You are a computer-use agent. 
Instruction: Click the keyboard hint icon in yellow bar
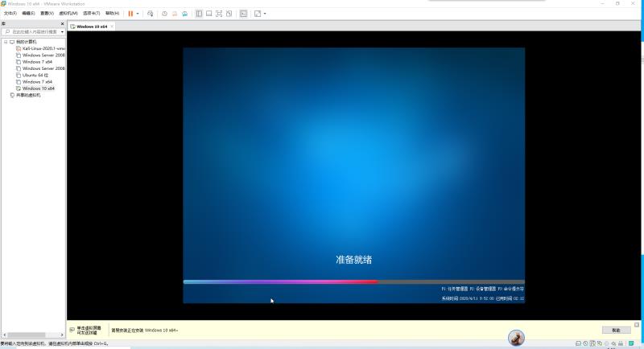point(72,330)
